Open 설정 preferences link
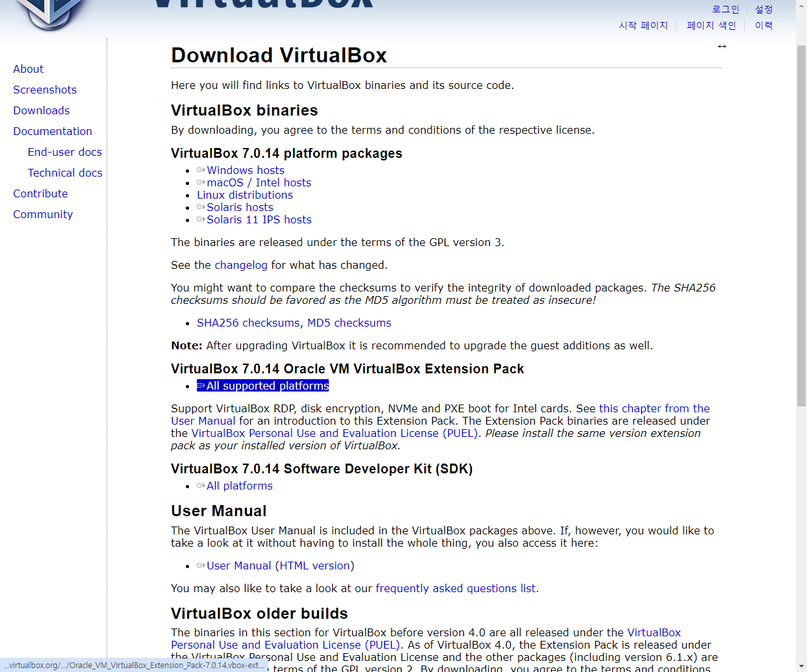This screenshot has height=672, width=807. [x=763, y=9]
